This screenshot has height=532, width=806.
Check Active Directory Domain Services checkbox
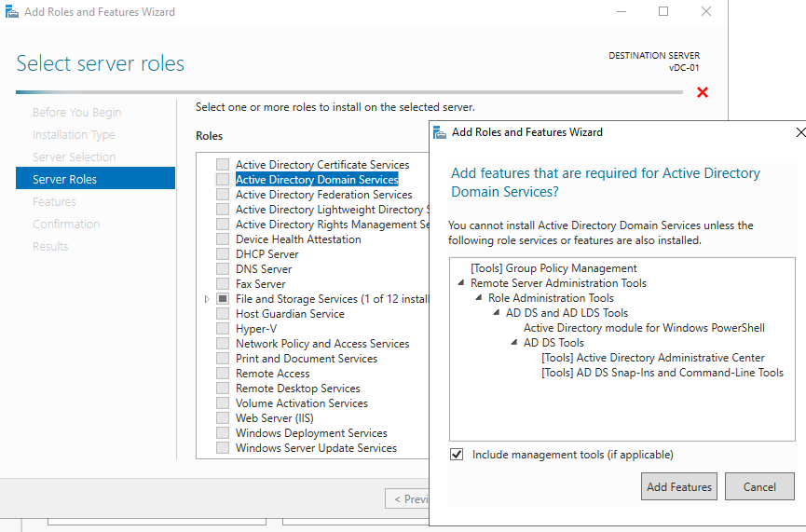click(x=223, y=180)
